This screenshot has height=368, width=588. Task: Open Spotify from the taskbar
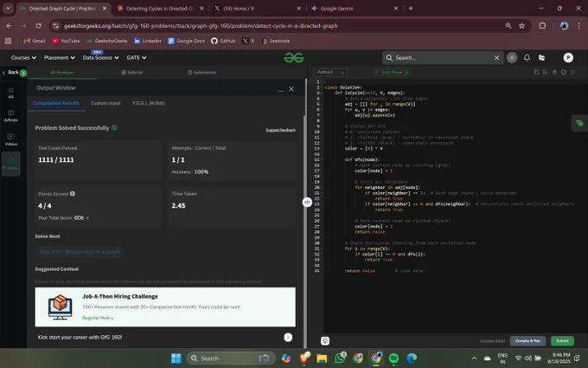[x=393, y=358]
